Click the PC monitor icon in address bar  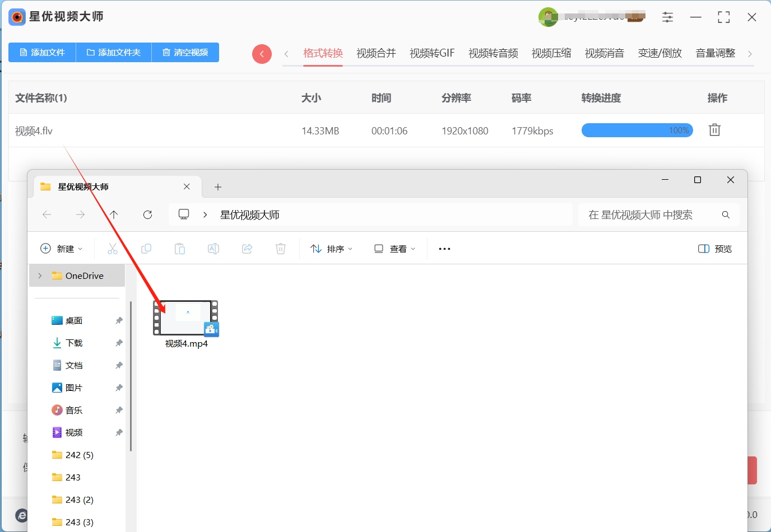coord(184,214)
